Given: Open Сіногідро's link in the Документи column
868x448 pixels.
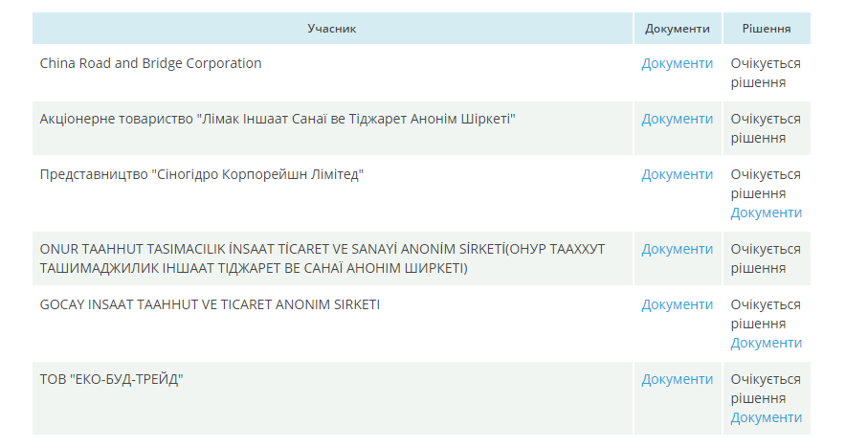Looking at the screenshot, I should coord(677,174).
